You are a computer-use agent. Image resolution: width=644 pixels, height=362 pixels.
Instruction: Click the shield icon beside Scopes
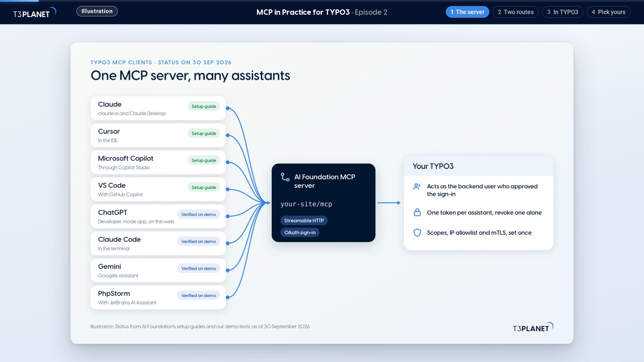417,233
